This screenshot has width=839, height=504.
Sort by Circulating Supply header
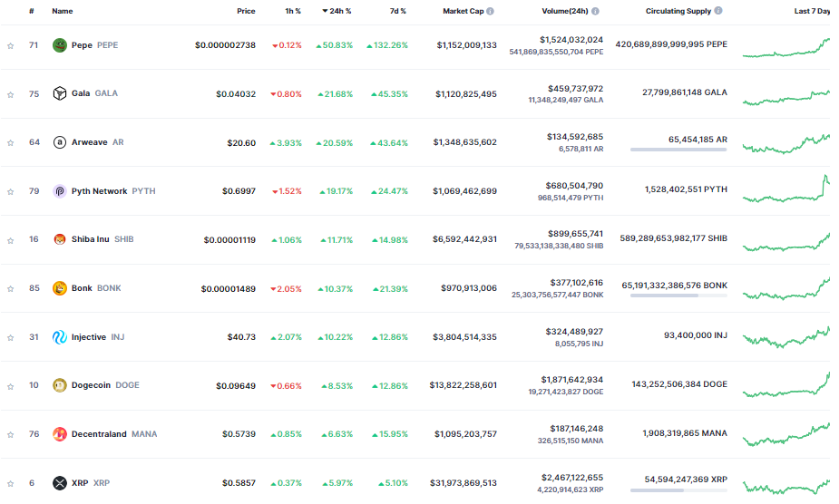pos(678,11)
